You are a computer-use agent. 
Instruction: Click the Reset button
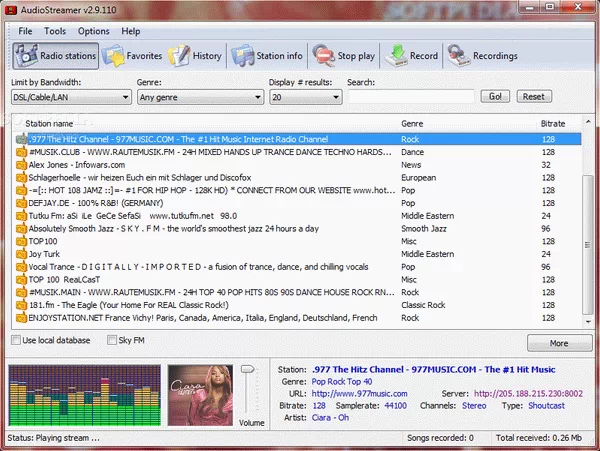pos(534,96)
